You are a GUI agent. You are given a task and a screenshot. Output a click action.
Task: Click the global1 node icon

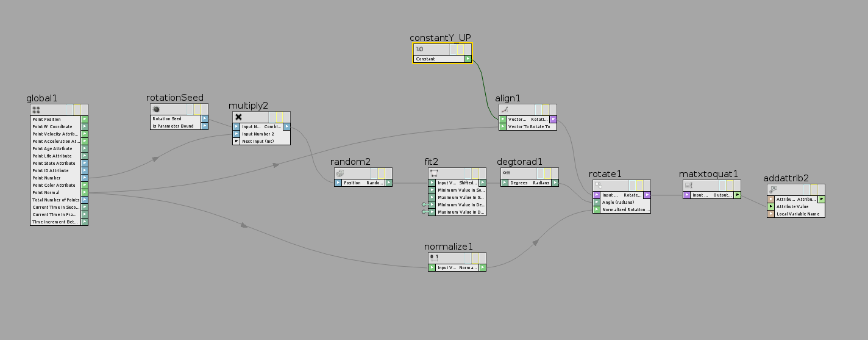click(x=36, y=110)
